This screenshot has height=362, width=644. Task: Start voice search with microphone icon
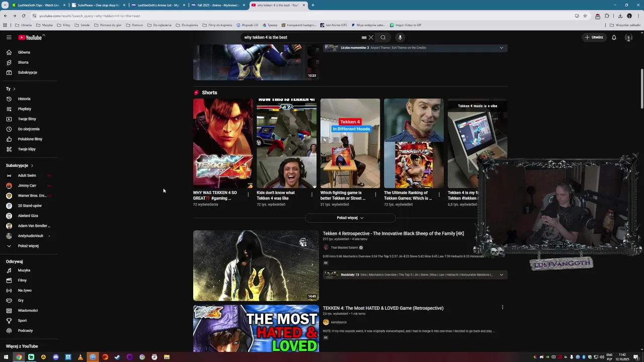400,37
